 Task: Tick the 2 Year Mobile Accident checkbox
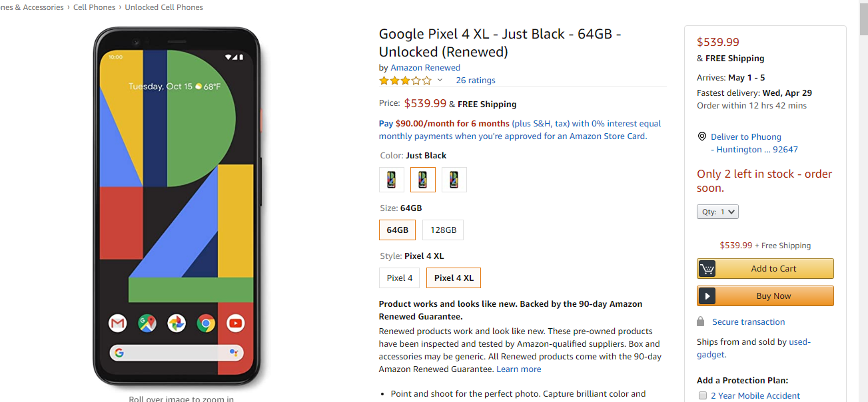[x=702, y=396]
